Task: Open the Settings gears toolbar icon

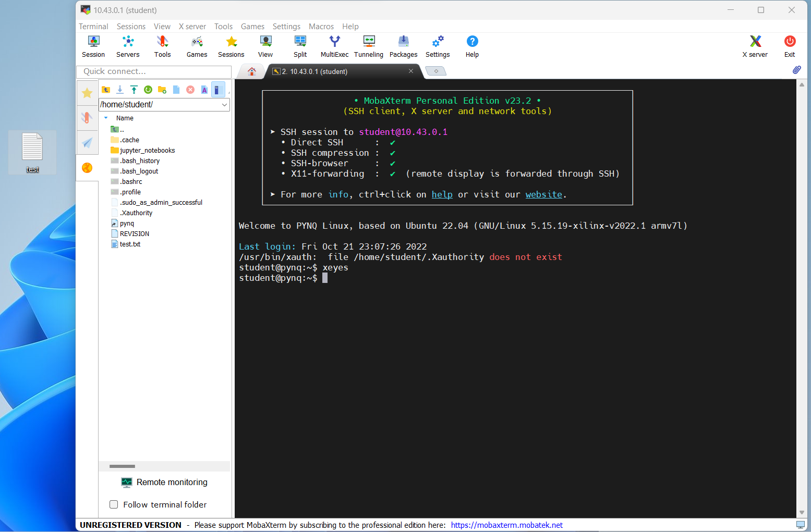Action: 438,46
